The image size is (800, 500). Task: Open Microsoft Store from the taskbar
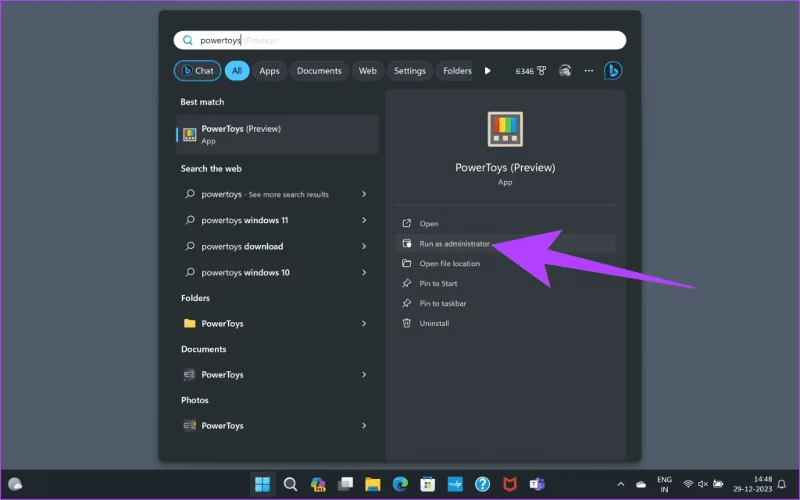(x=428, y=484)
